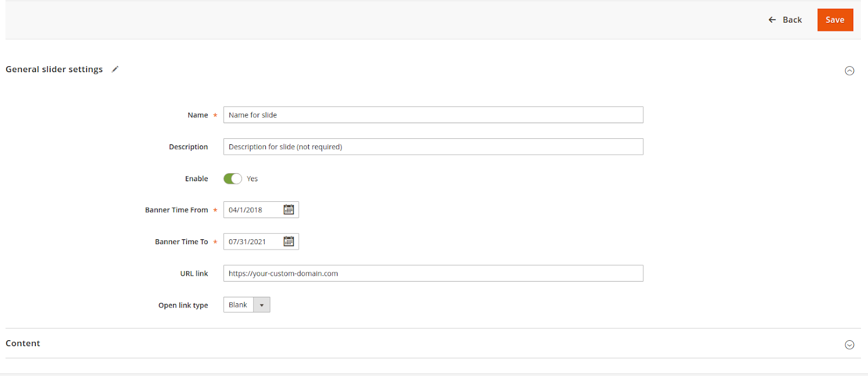Click the Banner Time From label
868x376 pixels.
click(176, 210)
